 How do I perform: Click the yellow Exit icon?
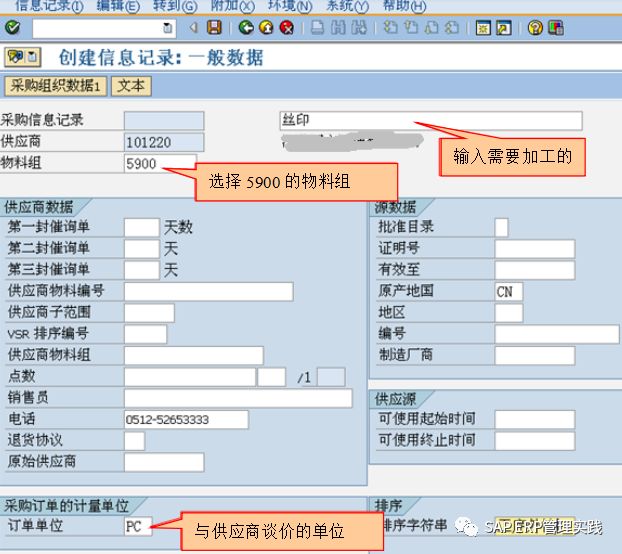266,28
